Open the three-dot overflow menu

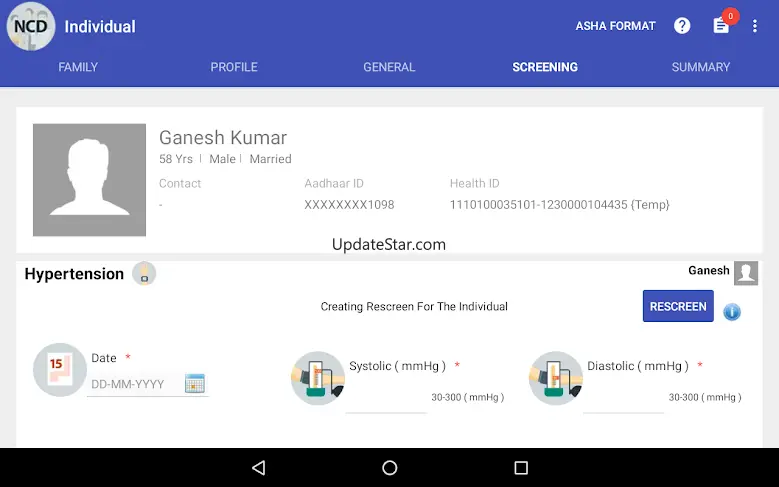tap(755, 26)
